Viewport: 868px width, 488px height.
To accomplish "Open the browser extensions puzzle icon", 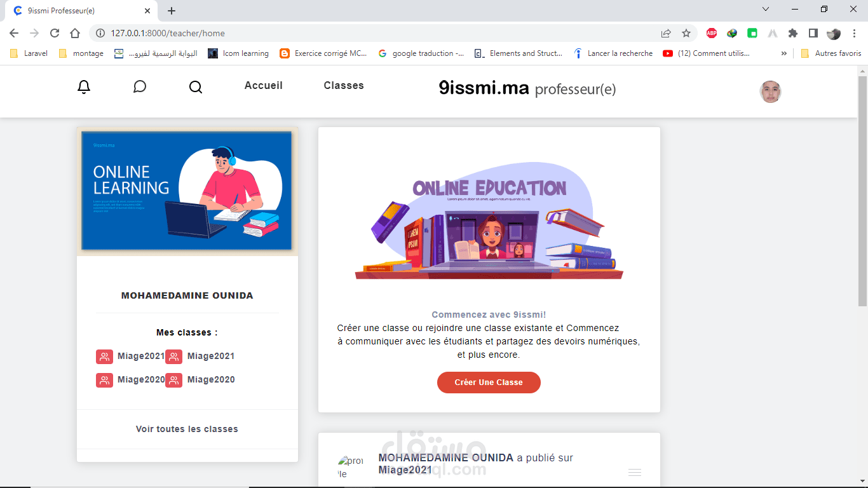I will coord(793,33).
